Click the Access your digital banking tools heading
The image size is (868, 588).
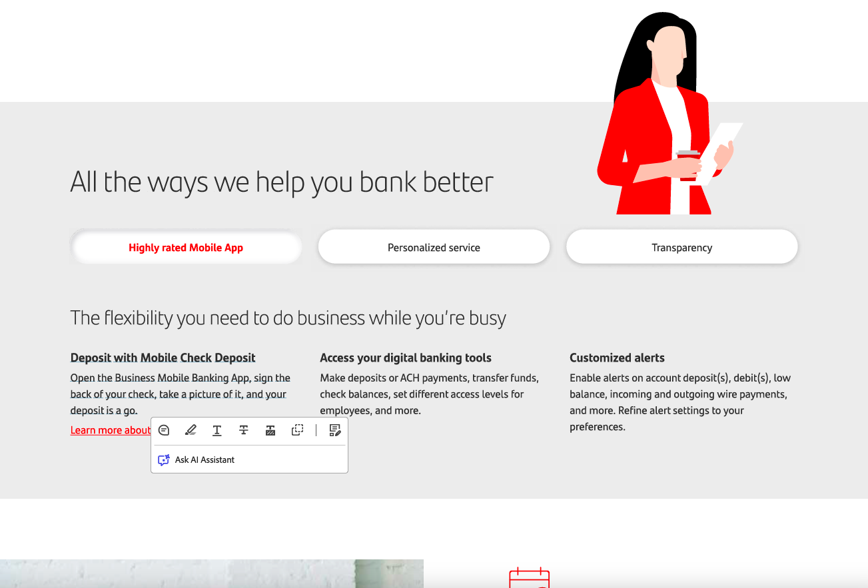point(406,358)
